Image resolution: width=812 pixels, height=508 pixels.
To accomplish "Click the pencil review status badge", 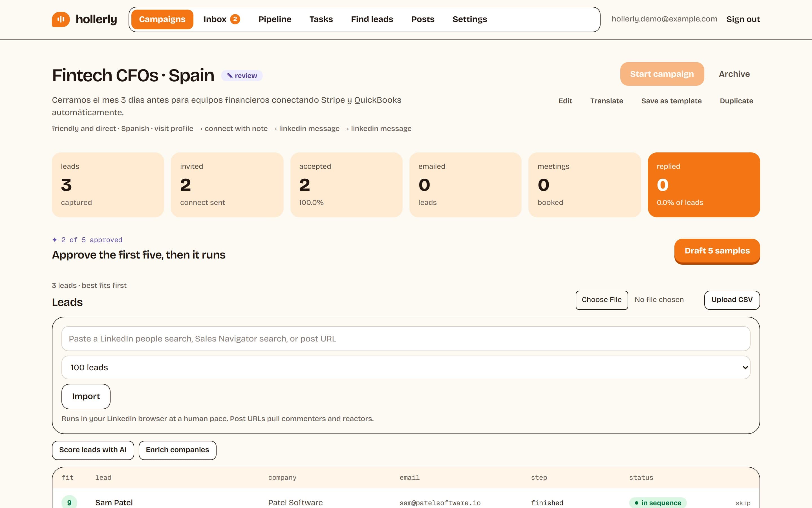I will click(x=242, y=76).
